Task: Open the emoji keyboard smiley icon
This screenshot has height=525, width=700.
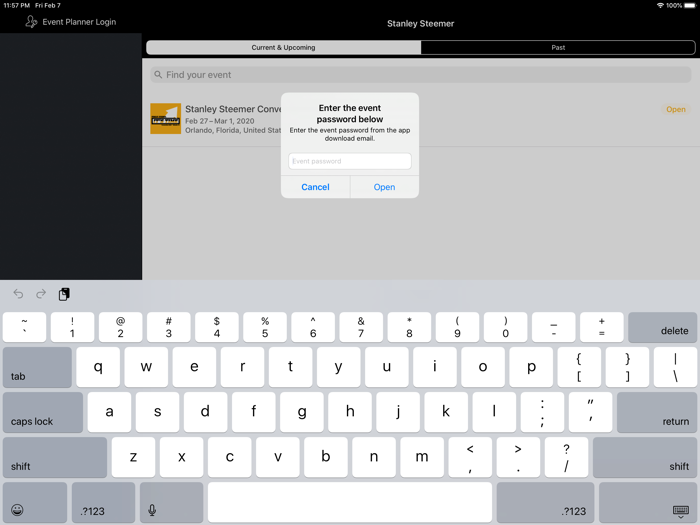Action: [x=17, y=510]
